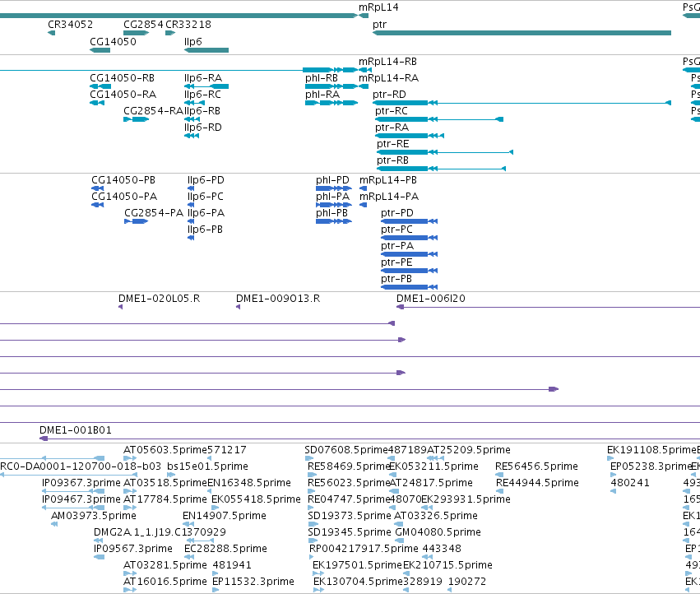Screen dimensions: 700x594
Task: Click the "IP09367.3prime" EST label
Action: coord(81,483)
